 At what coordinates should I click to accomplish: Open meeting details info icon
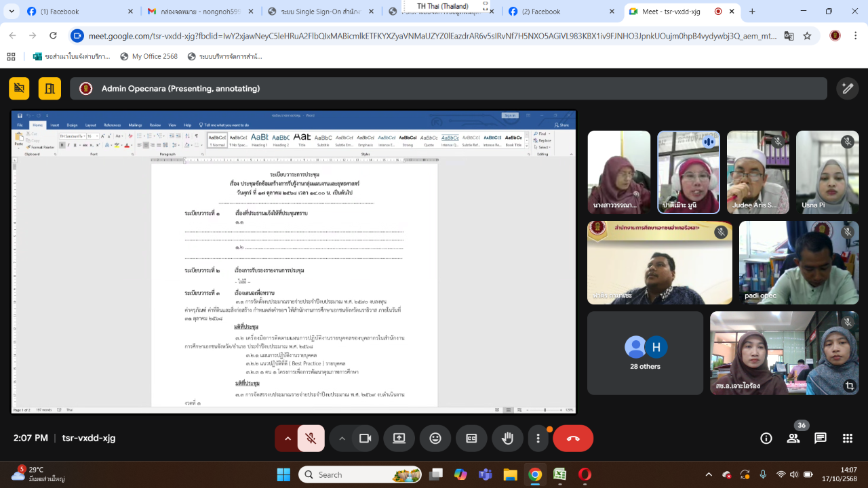point(766,439)
